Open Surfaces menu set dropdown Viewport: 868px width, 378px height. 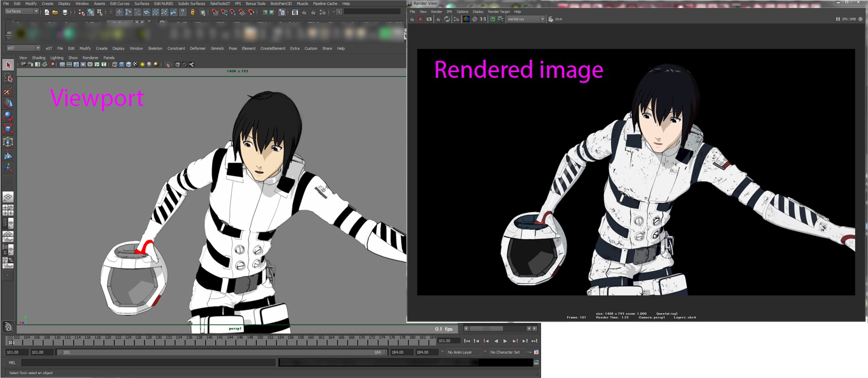(x=22, y=11)
